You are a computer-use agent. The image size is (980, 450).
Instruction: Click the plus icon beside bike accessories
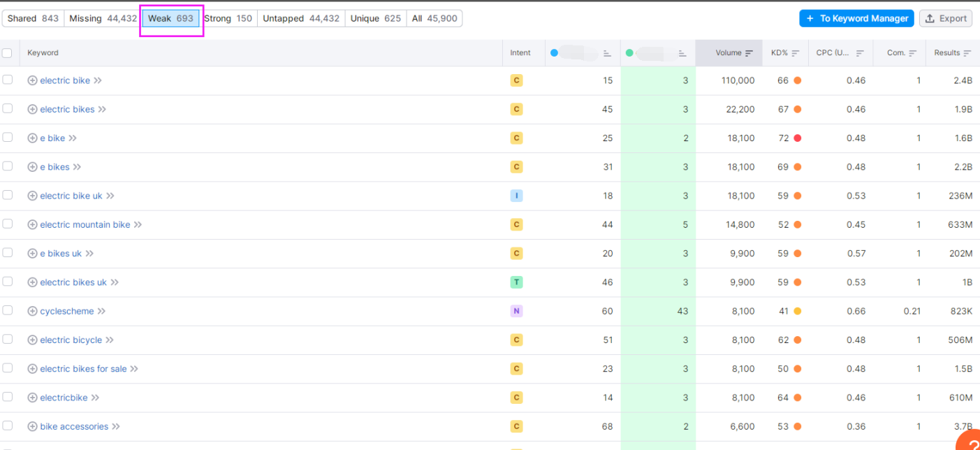click(x=32, y=426)
